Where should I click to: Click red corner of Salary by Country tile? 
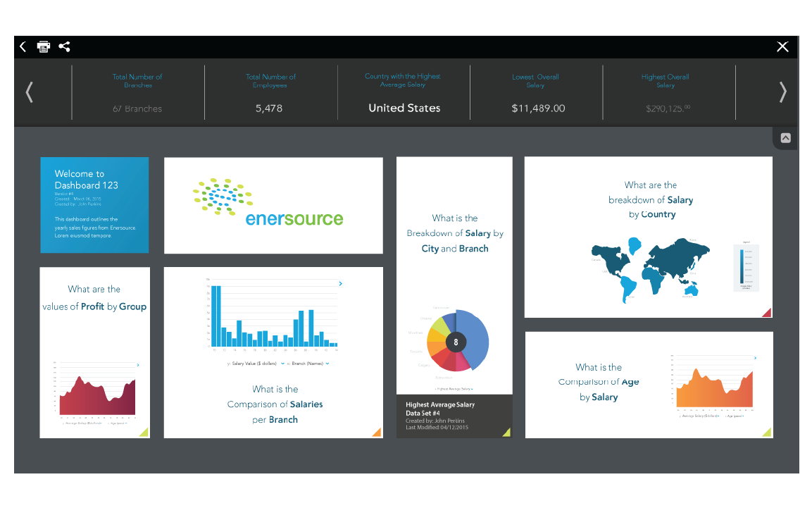pos(767,312)
